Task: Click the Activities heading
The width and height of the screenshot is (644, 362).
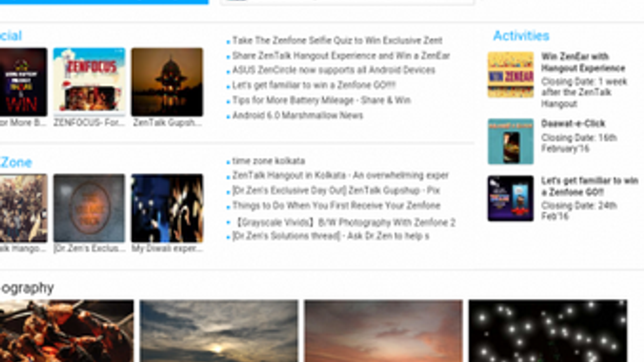Action: click(521, 36)
